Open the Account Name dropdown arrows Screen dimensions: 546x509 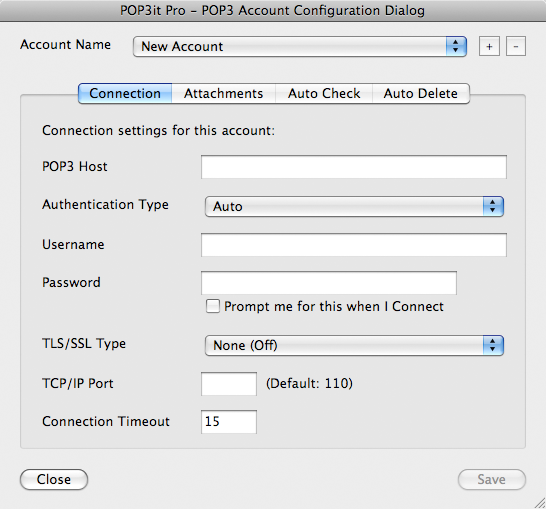pos(456,46)
